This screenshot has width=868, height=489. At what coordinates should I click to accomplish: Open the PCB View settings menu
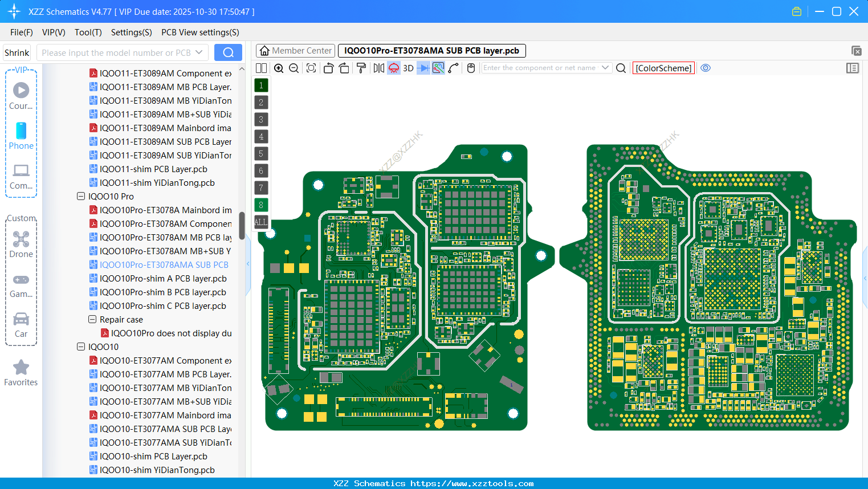tap(199, 32)
